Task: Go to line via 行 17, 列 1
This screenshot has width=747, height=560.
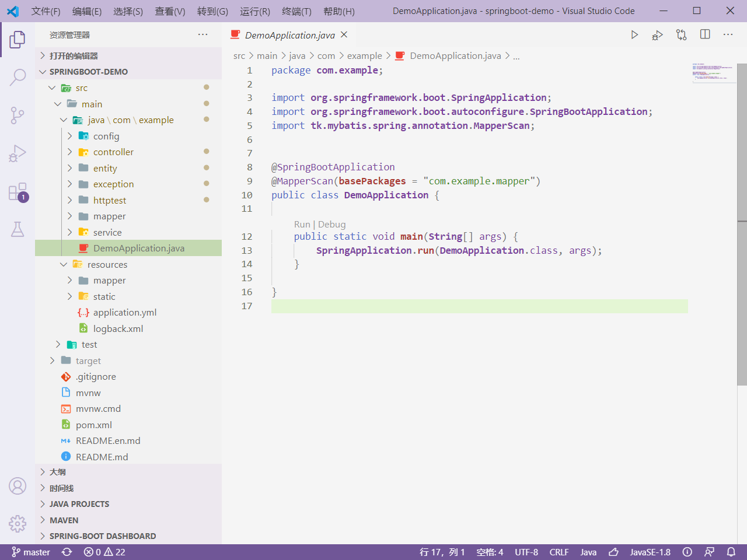Action: 442,552
